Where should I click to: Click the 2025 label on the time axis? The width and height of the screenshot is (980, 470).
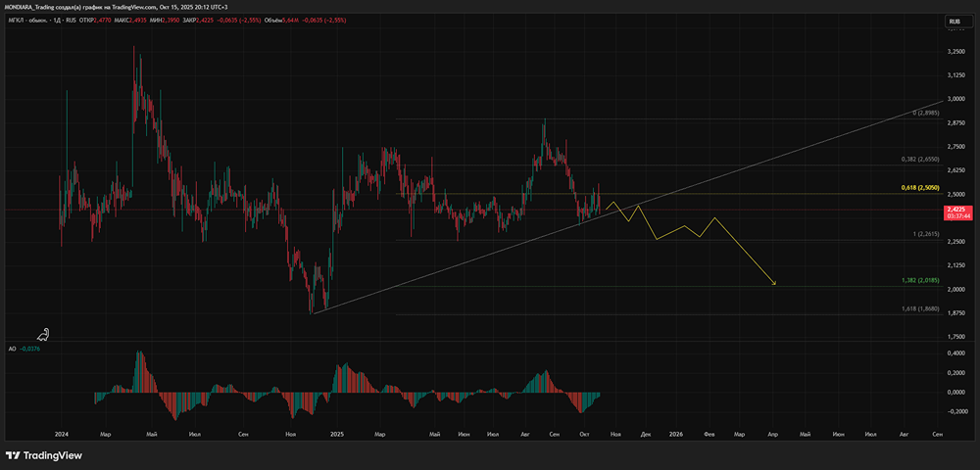(337, 433)
